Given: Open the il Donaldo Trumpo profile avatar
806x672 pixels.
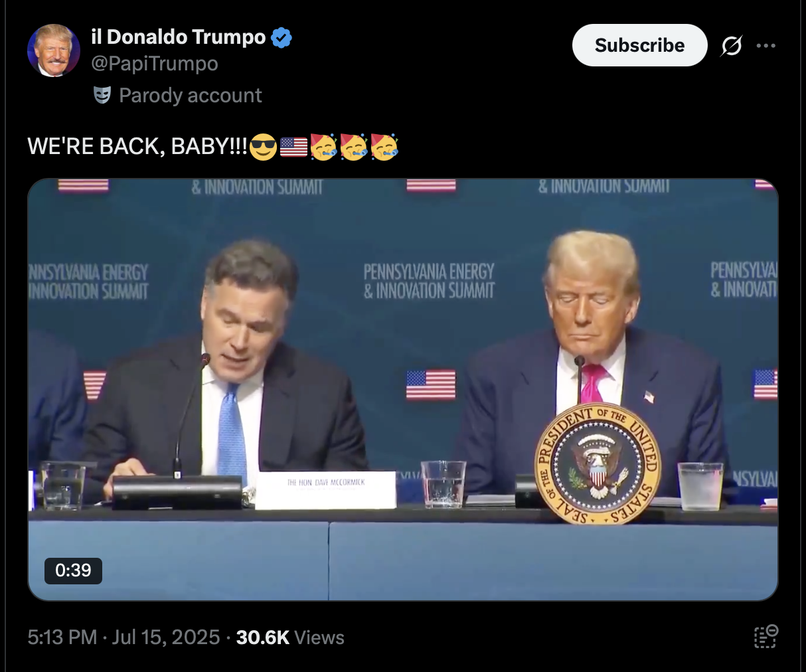Looking at the screenshot, I should pos(54,50).
